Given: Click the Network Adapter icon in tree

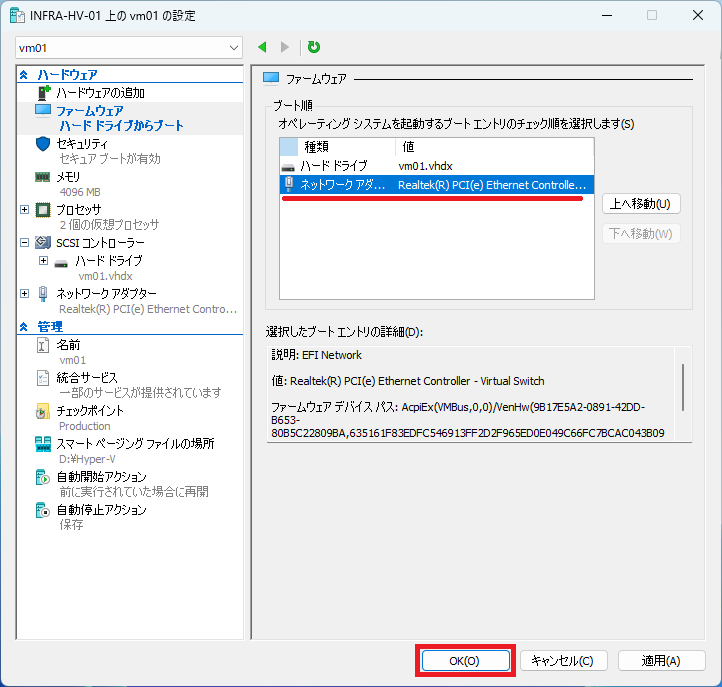Looking at the screenshot, I should [43, 294].
